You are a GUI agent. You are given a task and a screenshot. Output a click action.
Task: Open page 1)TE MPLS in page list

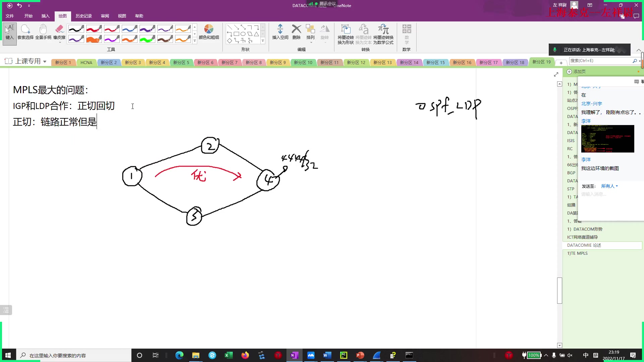tap(577, 253)
